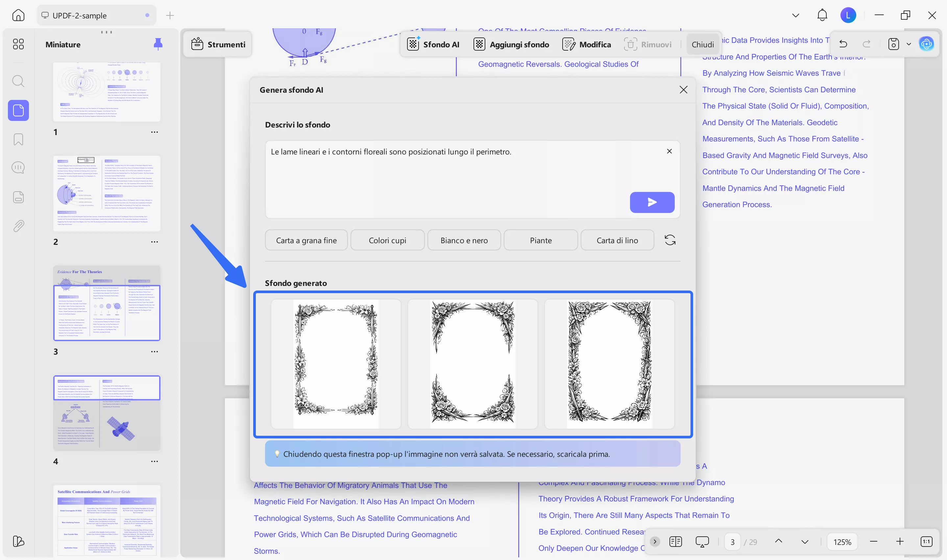Image resolution: width=947 pixels, height=560 pixels.
Task: Select the first generated floral background
Action: (335, 364)
